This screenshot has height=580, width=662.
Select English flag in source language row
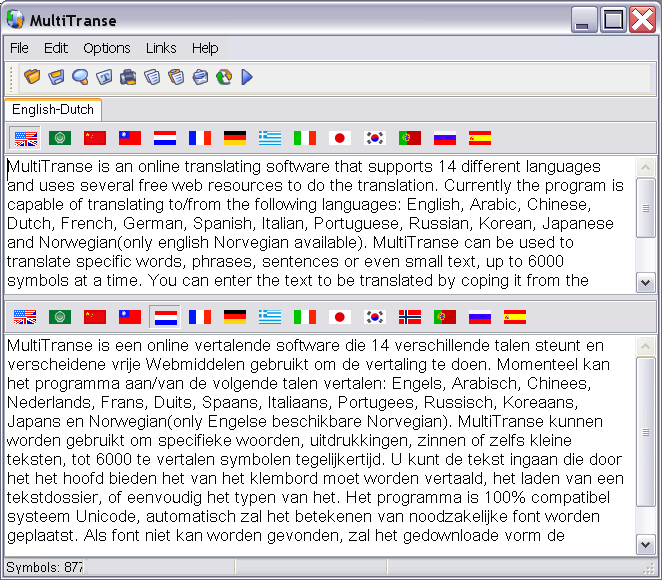[x=25, y=138]
